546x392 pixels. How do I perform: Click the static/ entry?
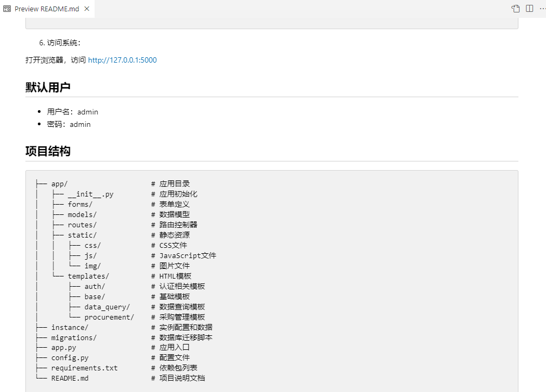point(82,235)
